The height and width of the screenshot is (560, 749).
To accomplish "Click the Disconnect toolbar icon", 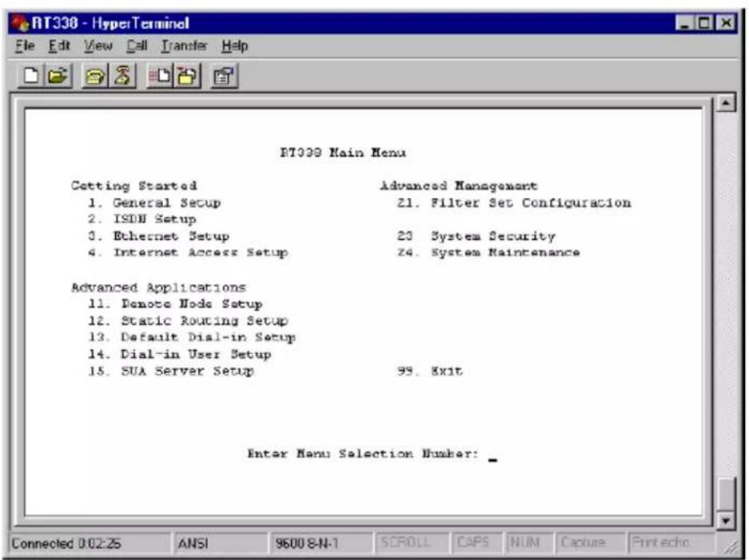I will [x=123, y=76].
